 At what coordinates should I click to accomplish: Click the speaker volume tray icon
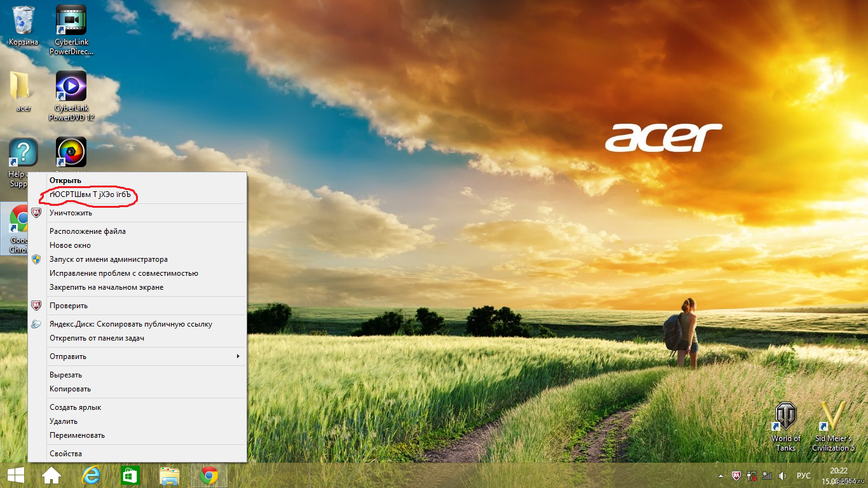(782, 475)
